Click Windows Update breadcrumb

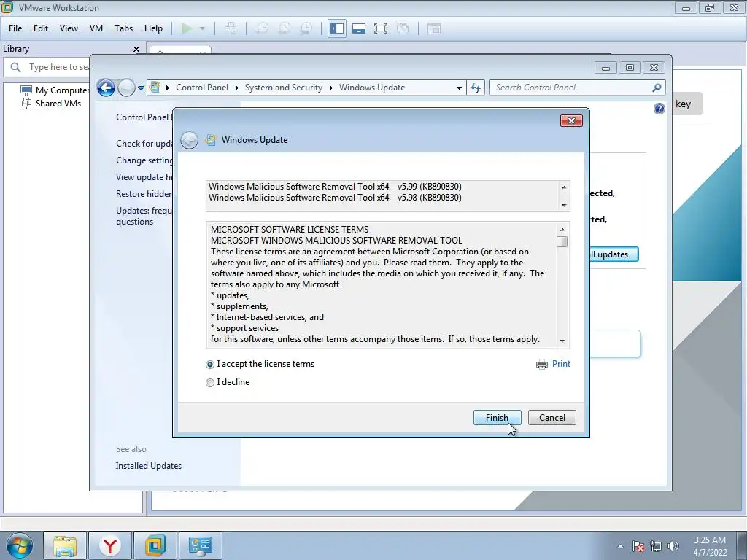coord(372,87)
